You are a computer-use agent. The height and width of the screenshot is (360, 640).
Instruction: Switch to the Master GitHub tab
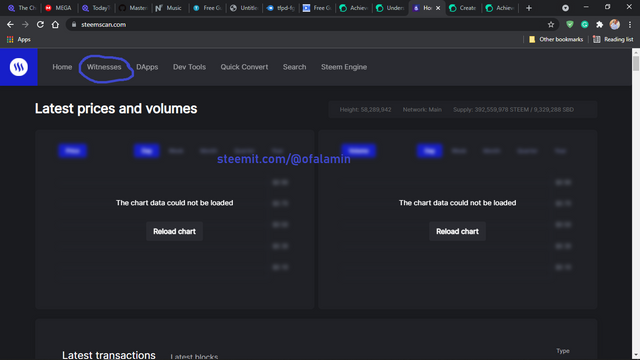click(133, 8)
